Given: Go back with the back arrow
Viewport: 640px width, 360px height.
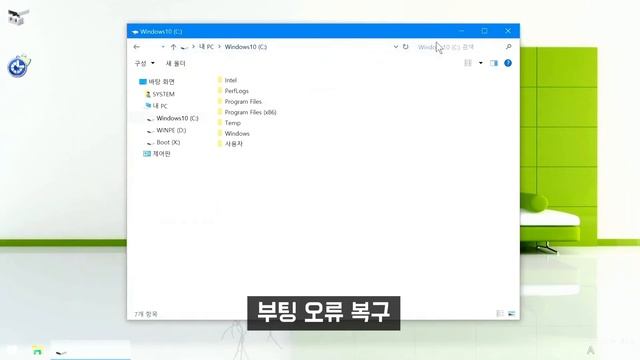Looking at the screenshot, I should click(x=137, y=47).
